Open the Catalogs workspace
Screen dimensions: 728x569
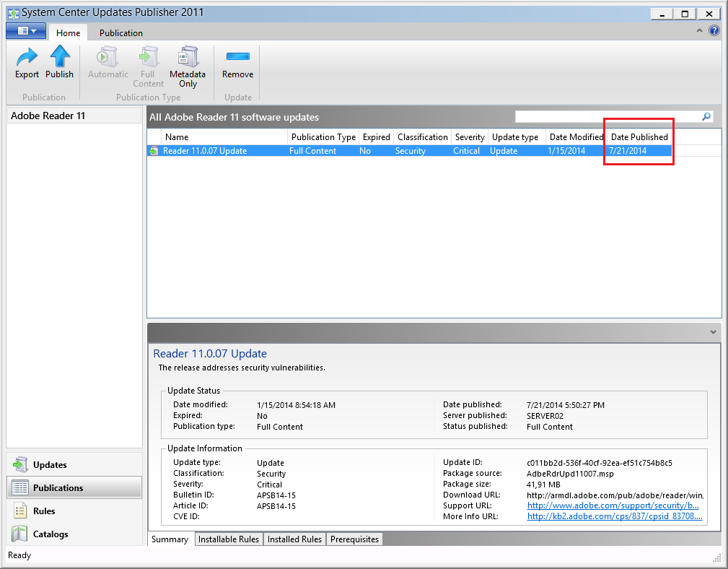click(74, 534)
